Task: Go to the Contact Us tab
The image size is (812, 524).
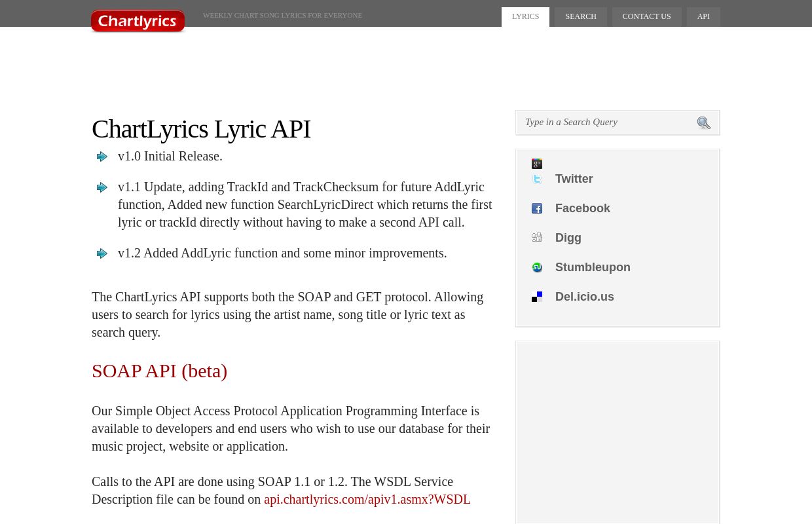Action: click(x=646, y=17)
